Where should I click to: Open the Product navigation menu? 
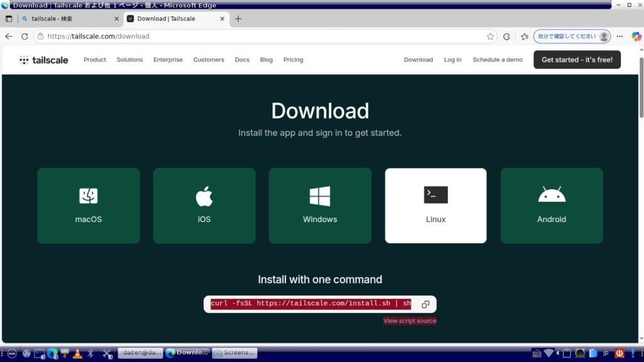pyautogui.click(x=94, y=60)
